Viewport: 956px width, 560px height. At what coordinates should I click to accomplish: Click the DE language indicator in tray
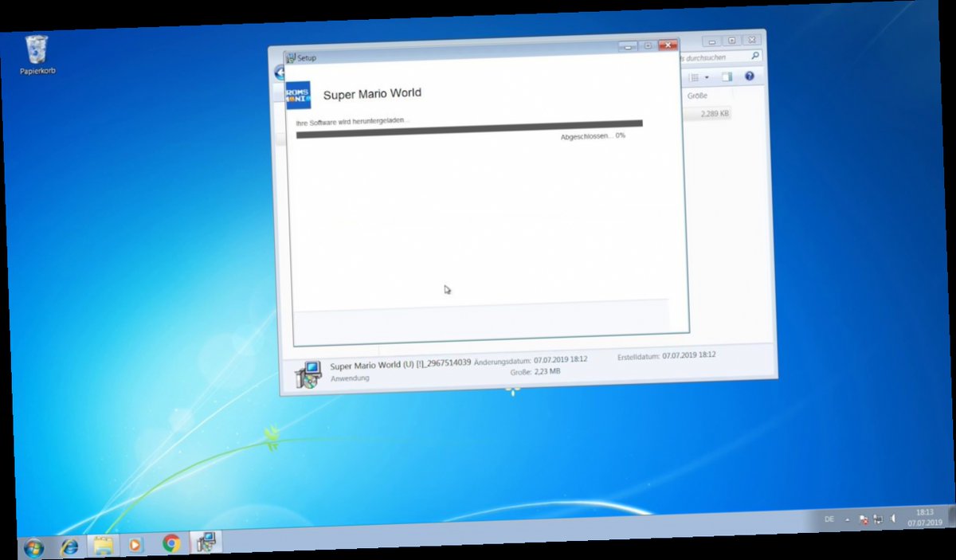pyautogui.click(x=829, y=519)
